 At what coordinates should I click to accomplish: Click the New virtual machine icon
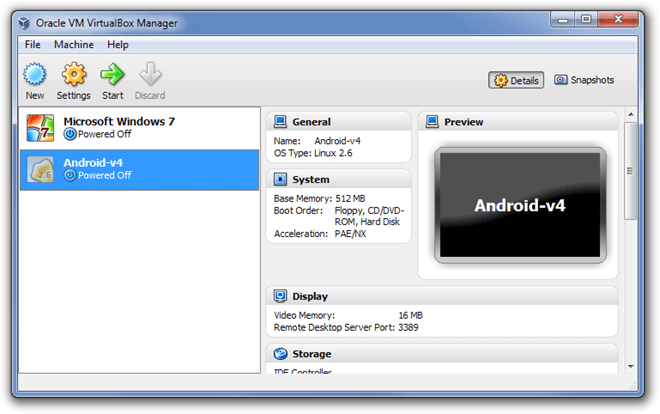tap(35, 74)
